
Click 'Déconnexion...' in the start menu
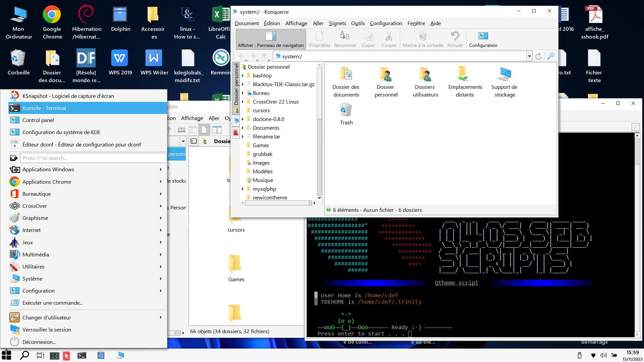pos(39,342)
